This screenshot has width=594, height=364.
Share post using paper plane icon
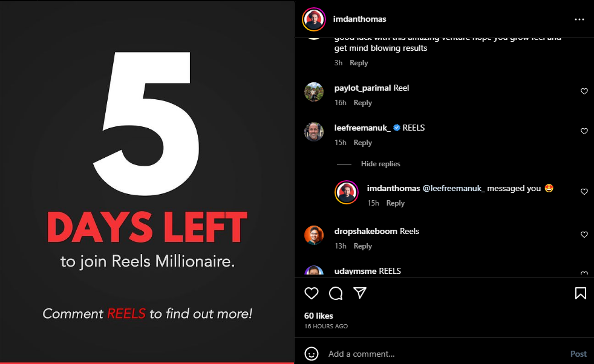(359, 293)
